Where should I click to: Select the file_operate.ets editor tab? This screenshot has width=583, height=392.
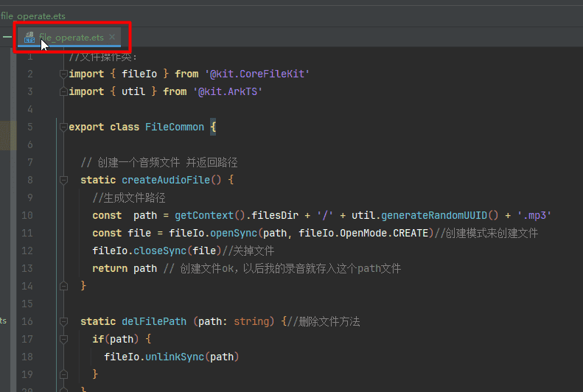71,37
